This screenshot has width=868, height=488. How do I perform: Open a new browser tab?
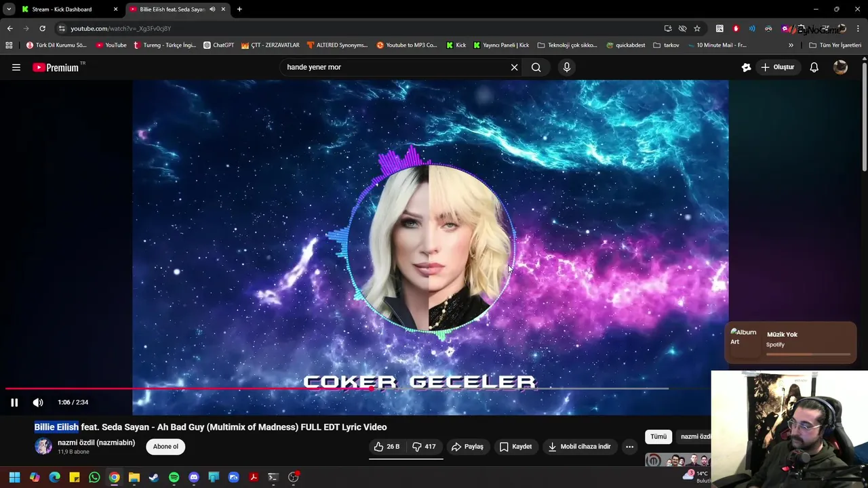tap(239, 9)
